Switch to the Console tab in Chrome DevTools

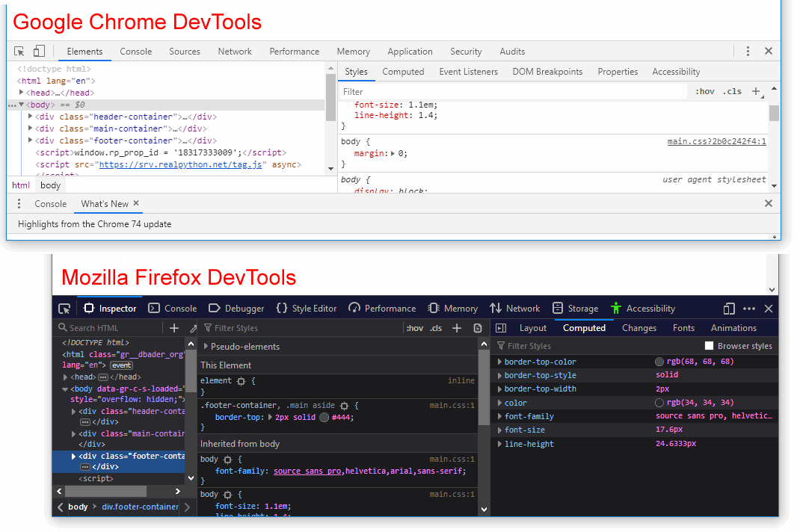click(x=135, y=51)
